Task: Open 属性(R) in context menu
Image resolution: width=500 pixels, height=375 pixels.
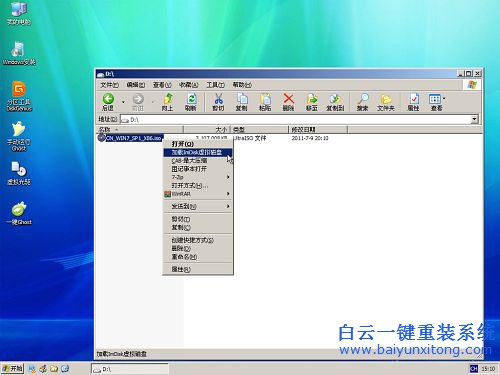Action: 197,269
